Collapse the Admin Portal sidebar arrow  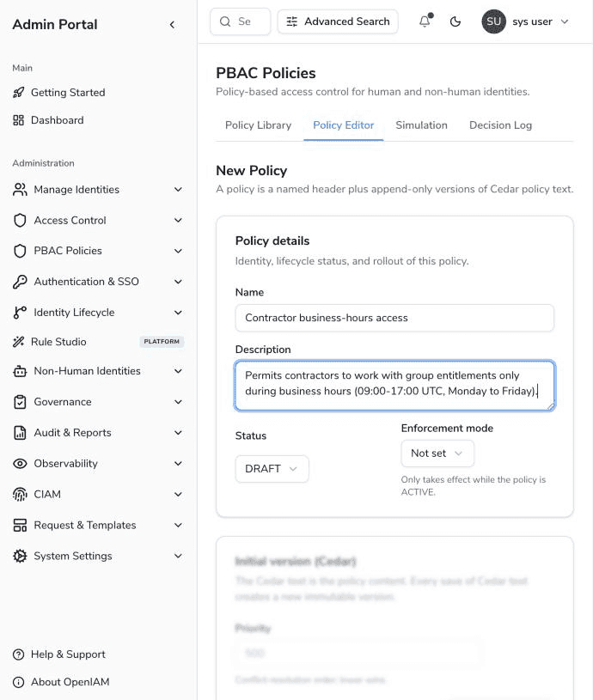click(x=172, y=25)
